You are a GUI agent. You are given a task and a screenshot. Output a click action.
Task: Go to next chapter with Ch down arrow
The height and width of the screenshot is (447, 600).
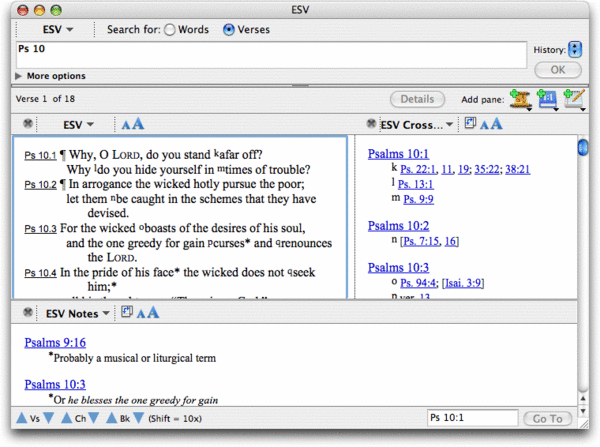pyautogui.click(x=94, y=418)
